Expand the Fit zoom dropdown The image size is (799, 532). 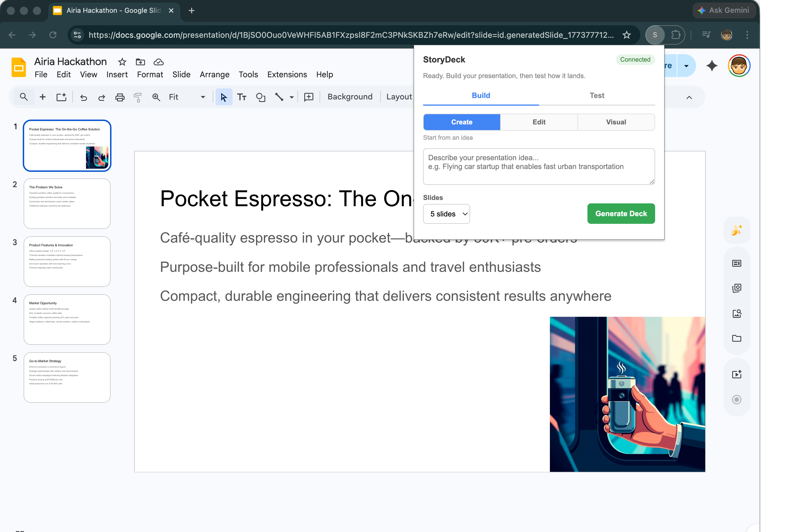tap(203, 97)
